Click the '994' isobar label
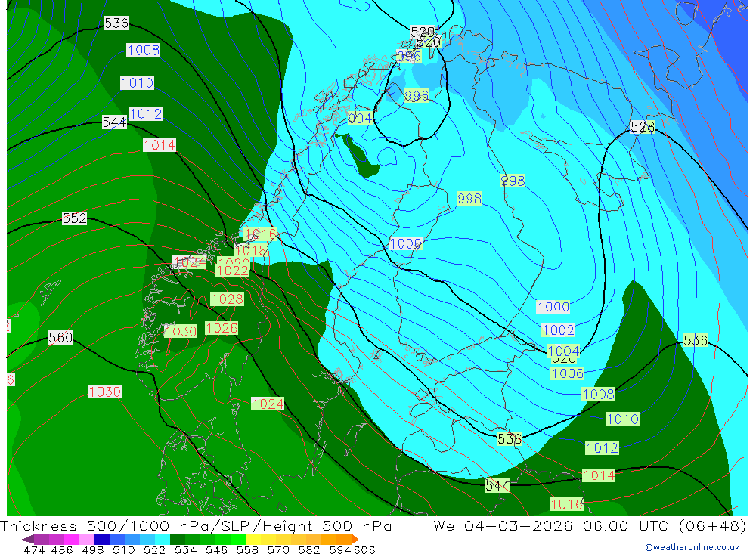 360,118
